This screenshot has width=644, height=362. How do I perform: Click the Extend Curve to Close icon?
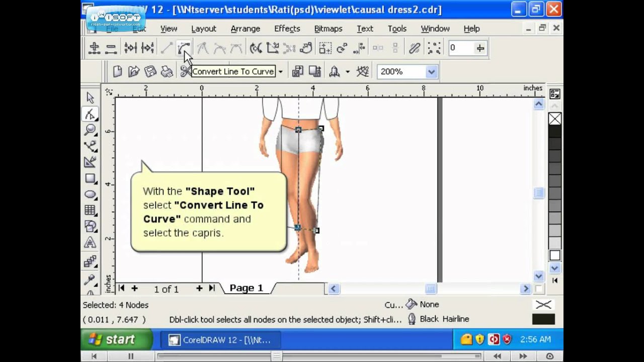coord(273,48)
